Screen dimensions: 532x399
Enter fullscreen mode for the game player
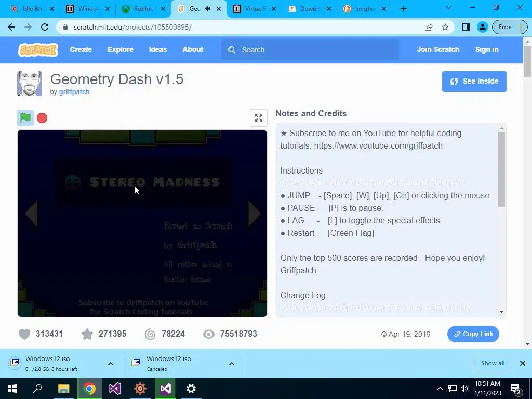coord(259,118)
